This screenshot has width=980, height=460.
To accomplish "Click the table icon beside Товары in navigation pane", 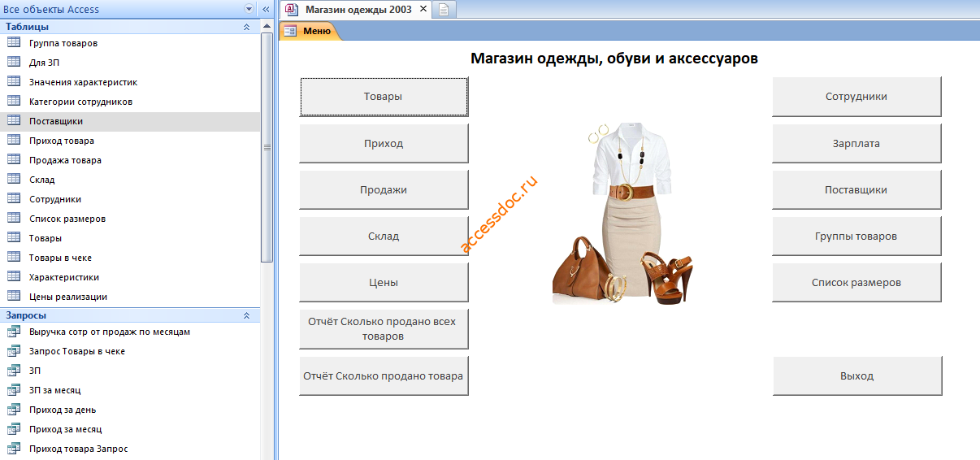I will click(14, 237).
